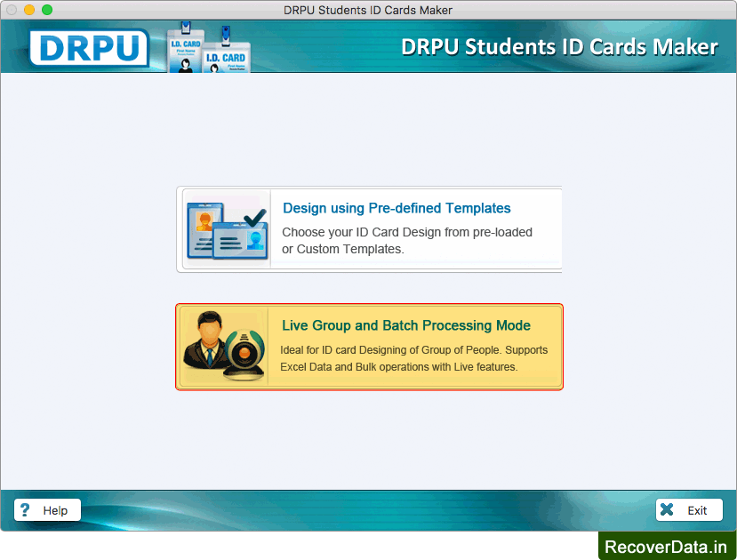Click the DRPU logo in the header
The image size is (737, 560).
(89, 47)
